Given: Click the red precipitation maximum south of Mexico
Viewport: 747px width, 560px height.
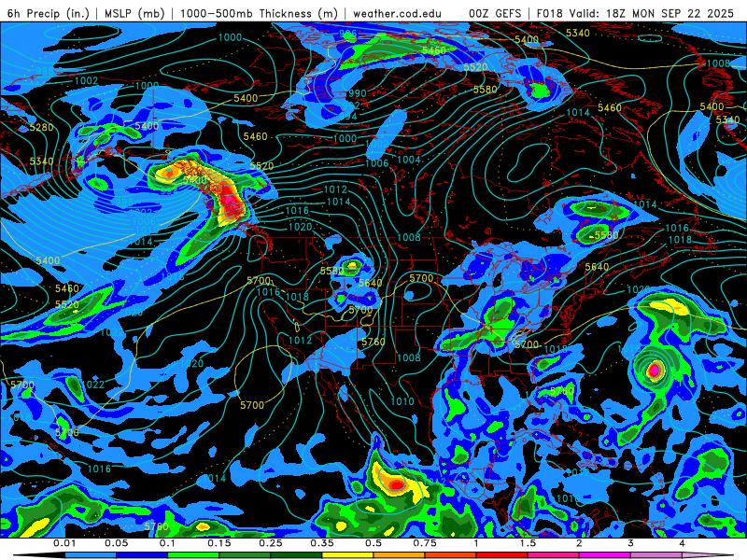Looking at the screenshot, I should [396, 484].
